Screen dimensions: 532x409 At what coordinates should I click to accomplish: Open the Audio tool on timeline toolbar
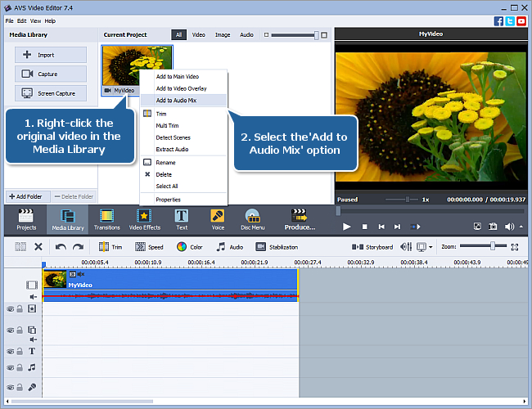pyautogui.click(x=230, y=247)
